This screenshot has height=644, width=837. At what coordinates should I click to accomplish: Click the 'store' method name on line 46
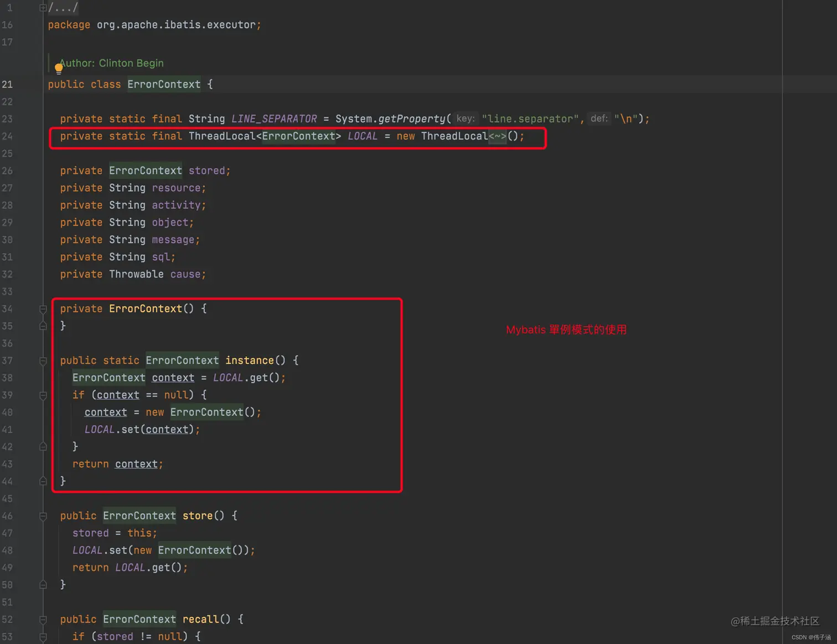(198, 516)
